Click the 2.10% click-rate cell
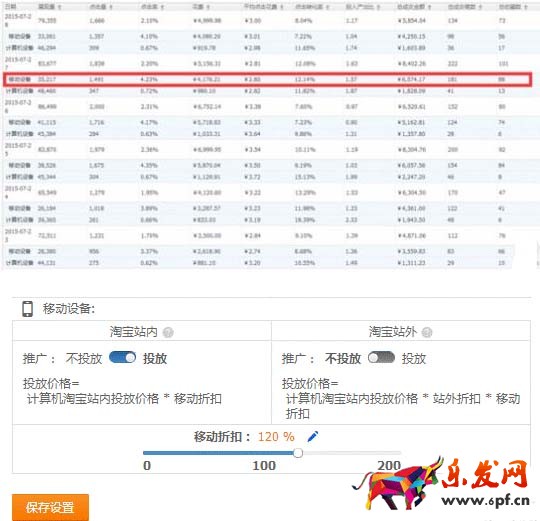Screen dimensions: 540x521 tap(149, 21)
